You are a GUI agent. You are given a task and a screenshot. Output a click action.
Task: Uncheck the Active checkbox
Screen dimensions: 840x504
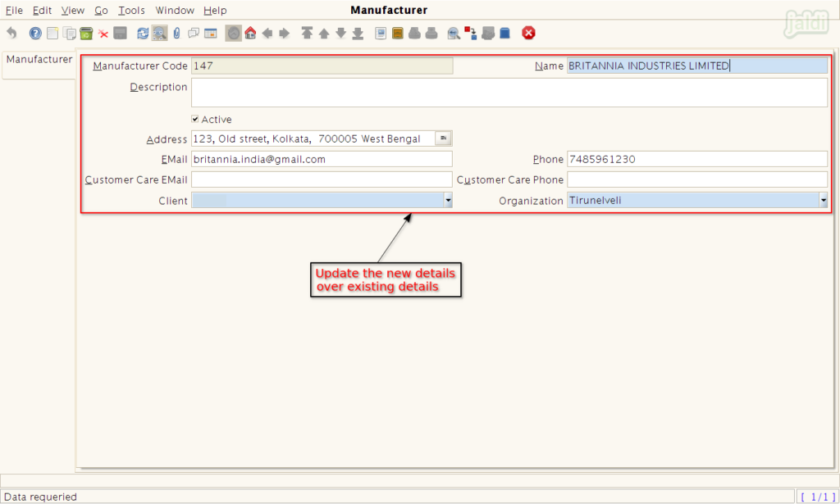tap(195, 119)
